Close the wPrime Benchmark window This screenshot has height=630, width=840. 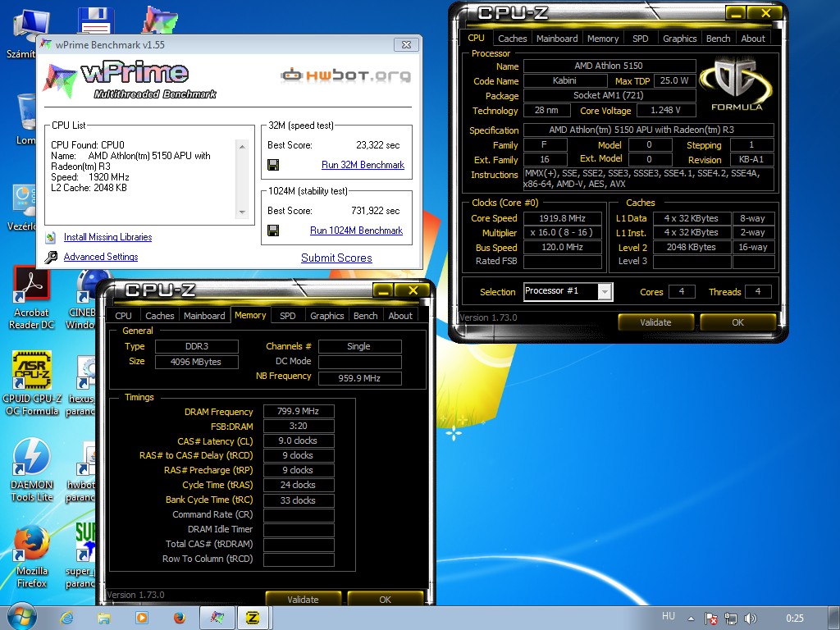(406, 45)
